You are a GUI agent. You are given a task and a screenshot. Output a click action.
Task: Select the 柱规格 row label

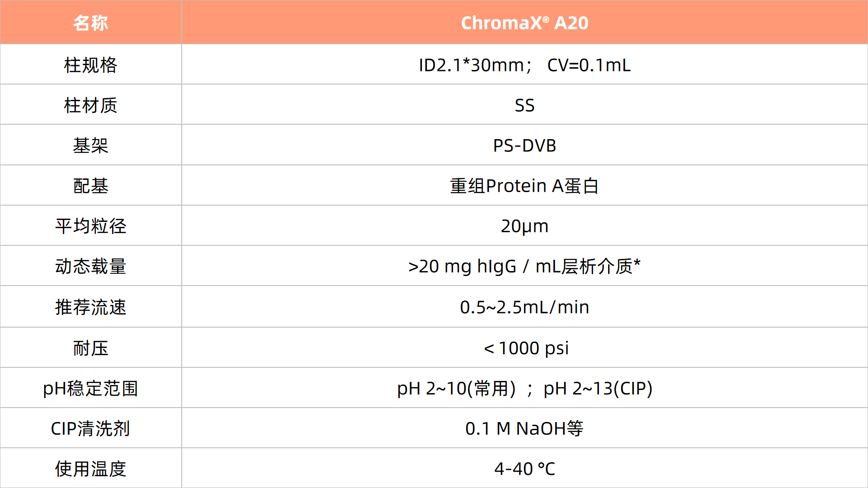pos(90,65)
